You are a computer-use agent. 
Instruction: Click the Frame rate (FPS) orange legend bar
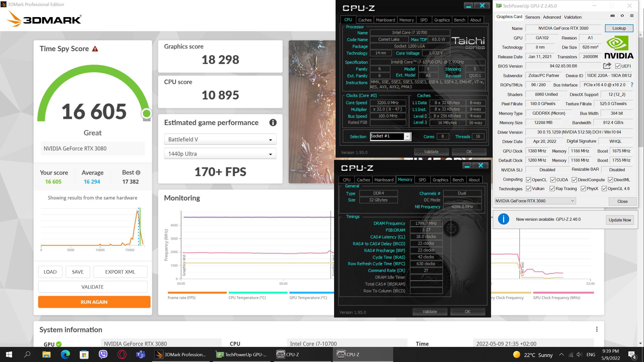tap(197, 293)
